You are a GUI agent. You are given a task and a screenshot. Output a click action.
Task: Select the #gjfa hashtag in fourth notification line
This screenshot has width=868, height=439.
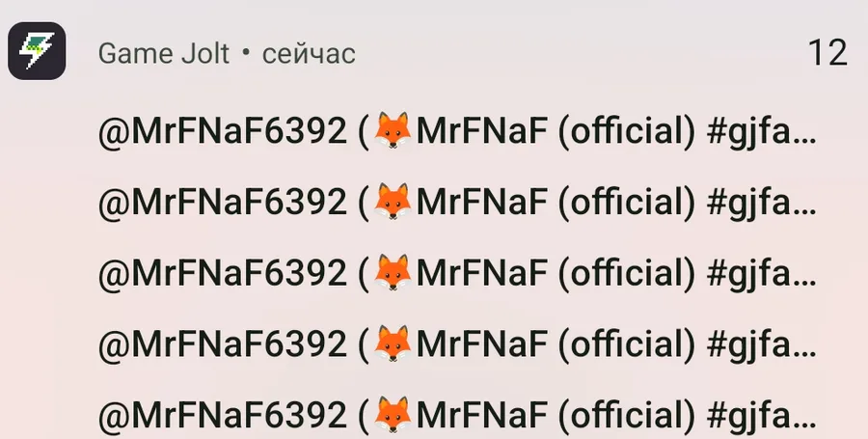tap(761, 345)
